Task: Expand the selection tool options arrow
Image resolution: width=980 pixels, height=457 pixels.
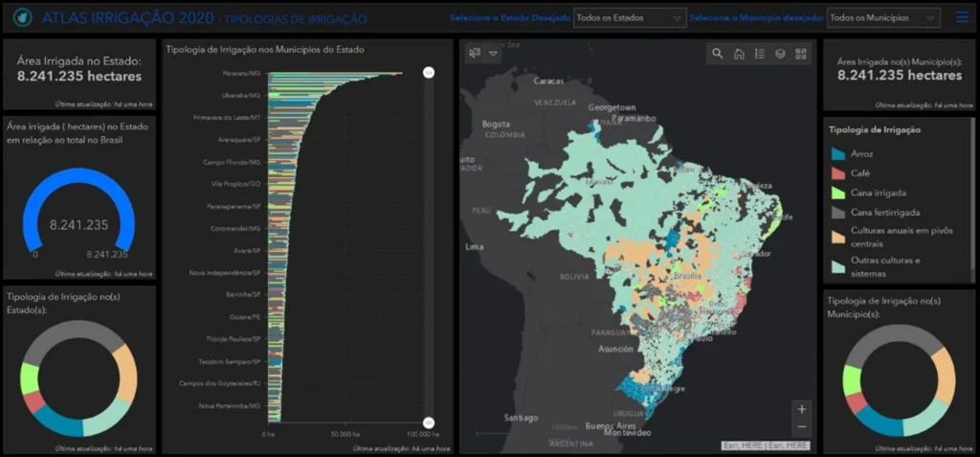Action: (x=493, y=54)
